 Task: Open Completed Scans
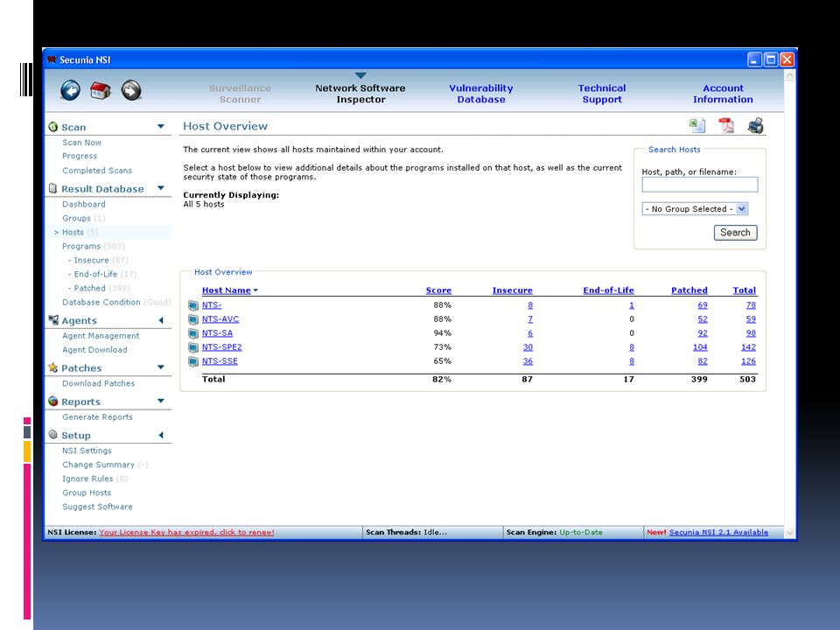tap(97, 171)
